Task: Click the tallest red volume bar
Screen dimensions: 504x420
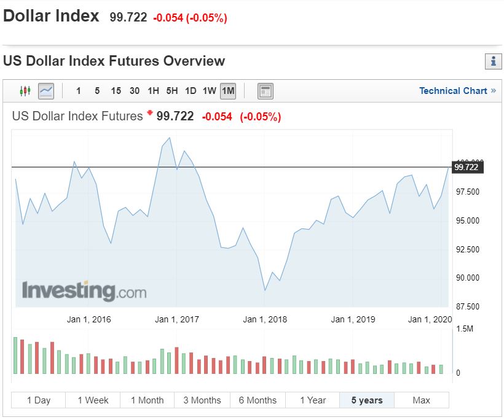Action: tap(23, 356)
